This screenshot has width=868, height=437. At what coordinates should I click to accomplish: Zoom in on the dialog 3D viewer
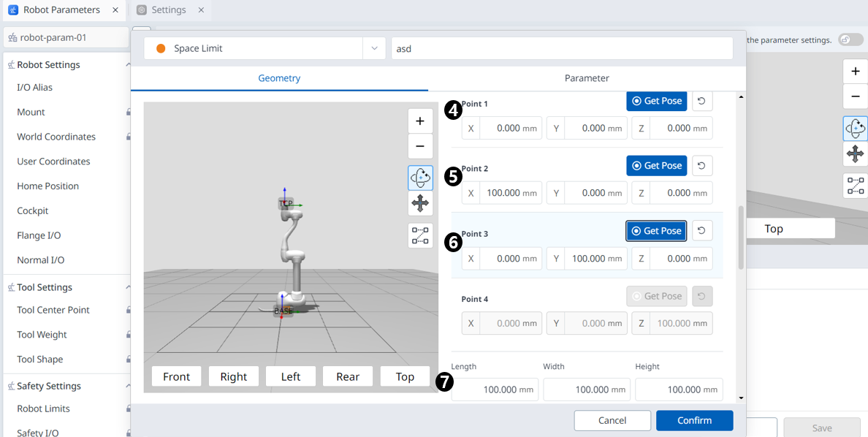tap(420, 121)
